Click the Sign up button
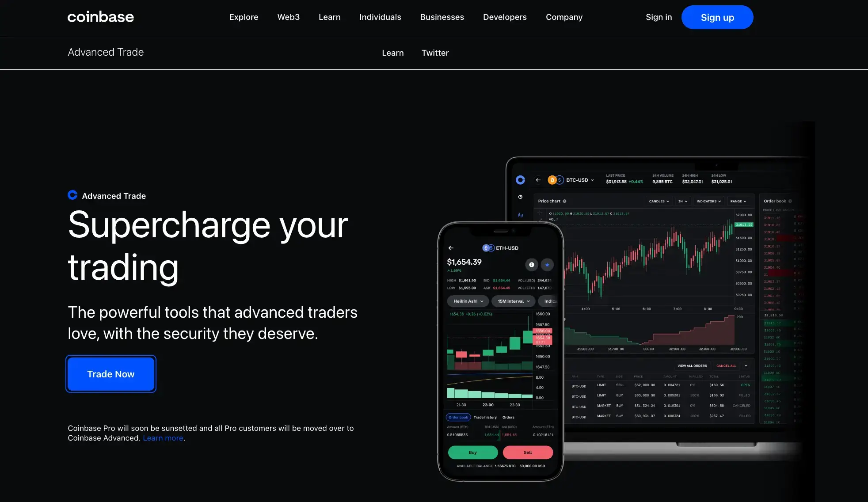The width and height of the screenshot is (868, 502). coord(717,17)
